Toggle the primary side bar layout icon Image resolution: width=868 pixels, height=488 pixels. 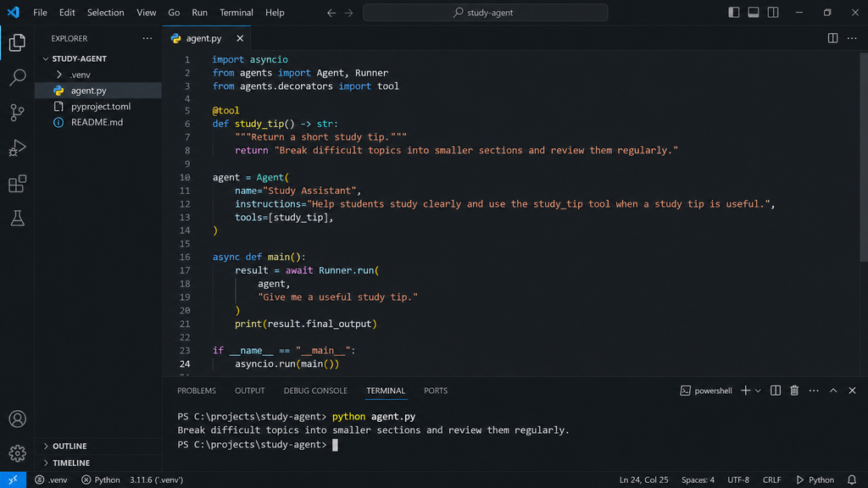[x=733, y=12]
